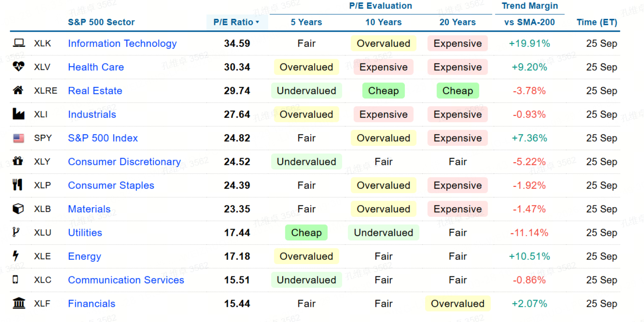This screenshot has height=322, width=644.
Task: Click the green Cheap badge for Utilities
Action: [306, 233]
